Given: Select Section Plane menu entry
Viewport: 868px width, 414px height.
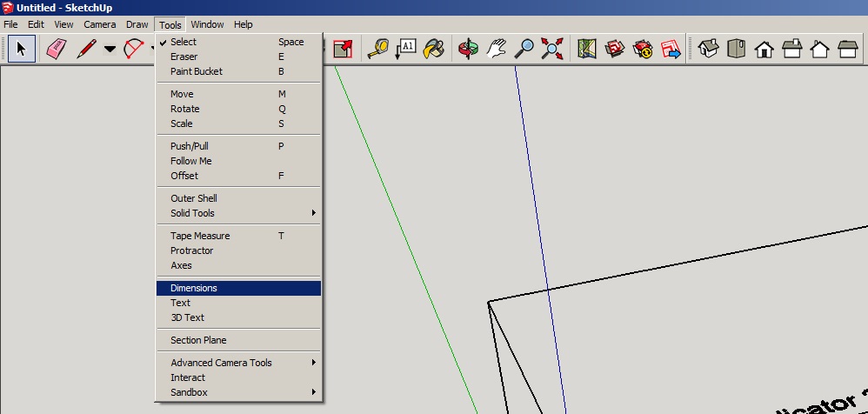Looking at the screenshot, I should pyautogui.click(x=238, y=340).
